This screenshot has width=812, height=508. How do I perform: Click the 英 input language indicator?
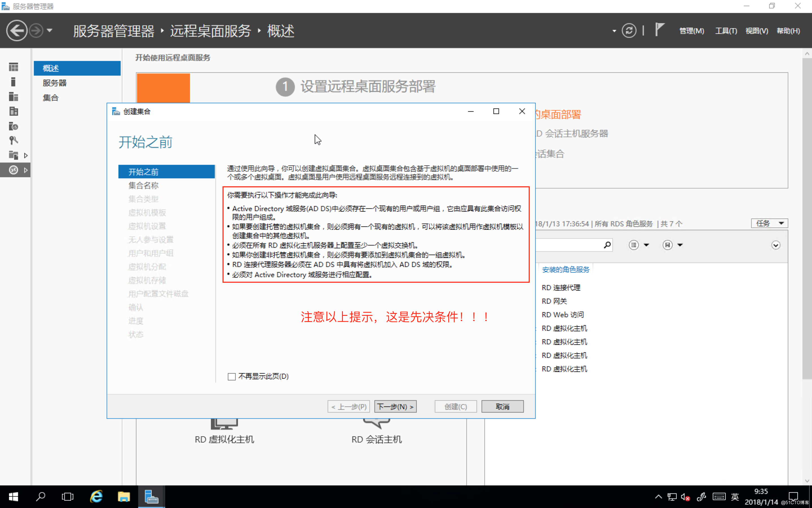[x=735, y=497]
